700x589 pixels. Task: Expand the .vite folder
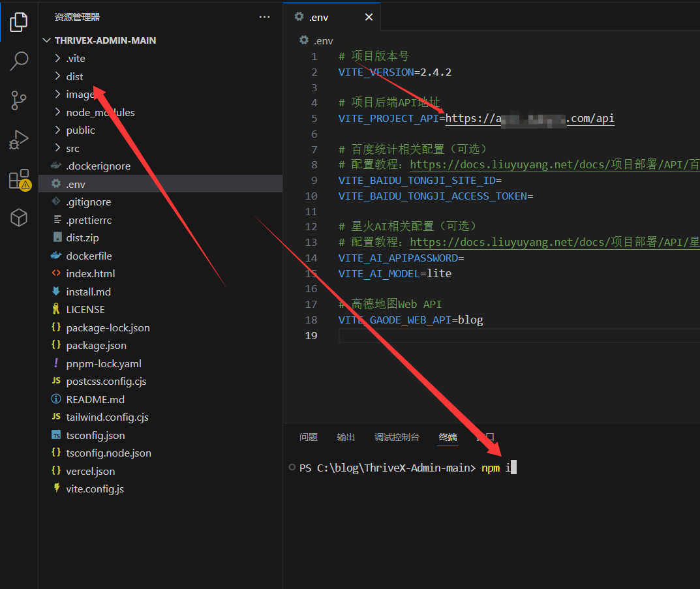tap(57, 58)
